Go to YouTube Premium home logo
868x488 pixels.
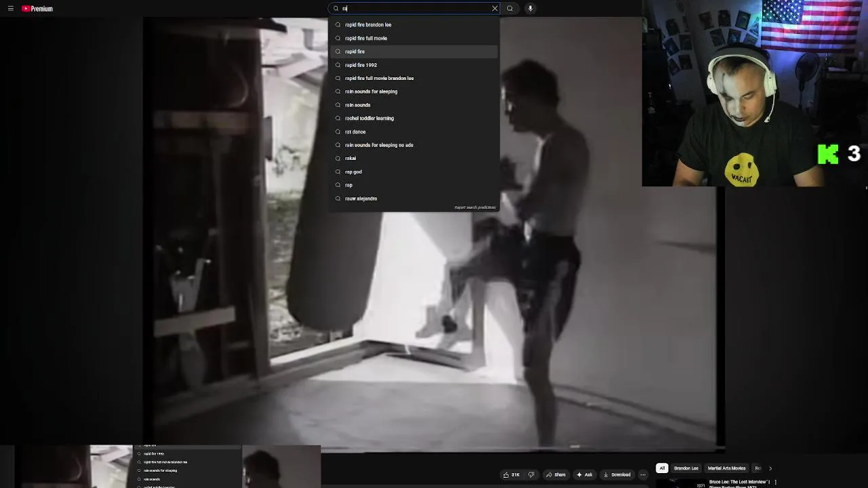(x=37, y=9)
